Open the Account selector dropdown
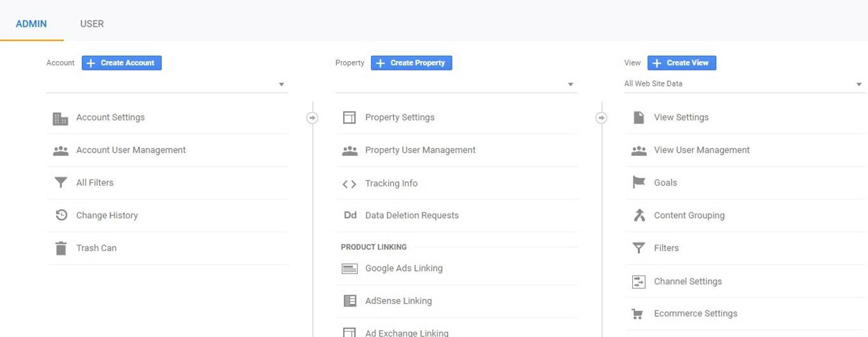This screenshot has height=337, width=868. 167,84
